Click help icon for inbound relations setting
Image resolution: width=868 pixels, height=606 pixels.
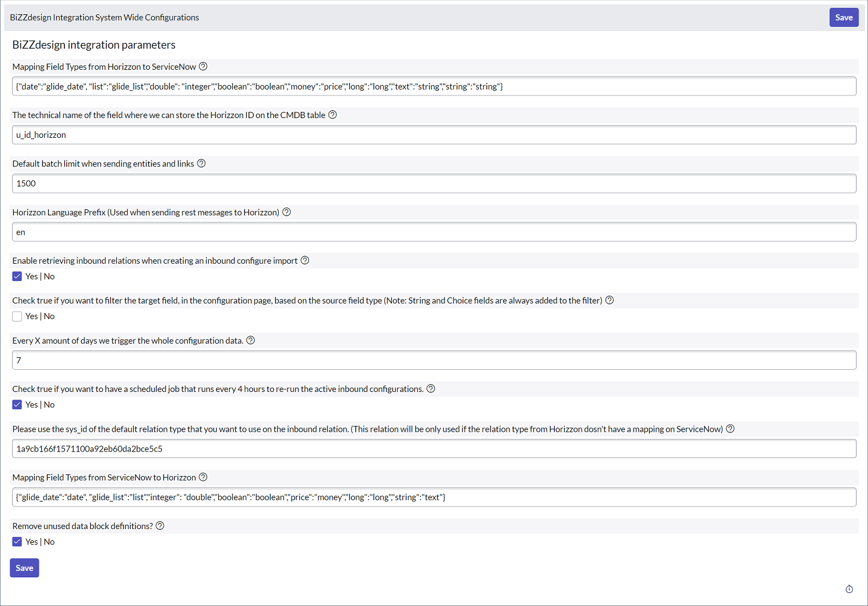[305, 260]
